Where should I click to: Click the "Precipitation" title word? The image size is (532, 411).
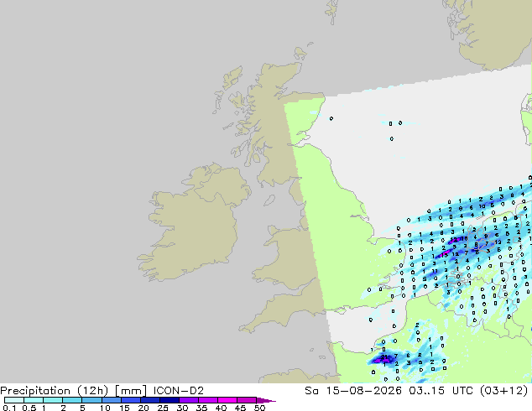point(35,391)
